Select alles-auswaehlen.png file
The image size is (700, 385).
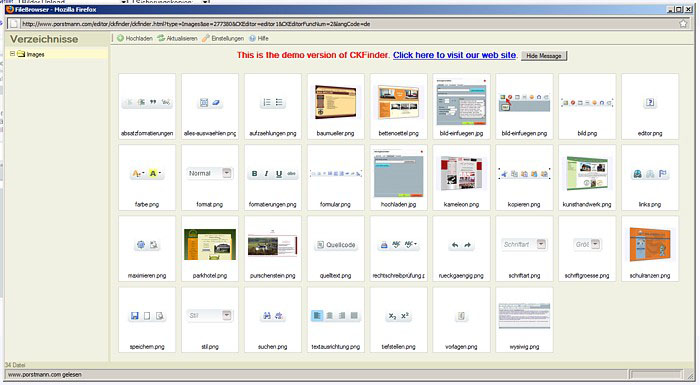[x=210, y=106]
